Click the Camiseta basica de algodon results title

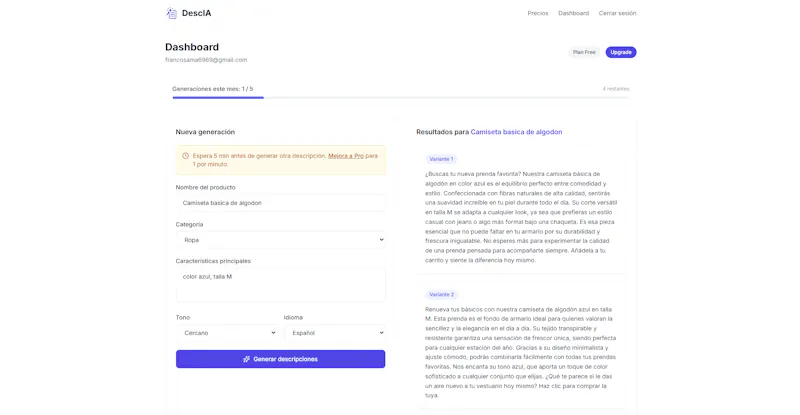(516, 132)
